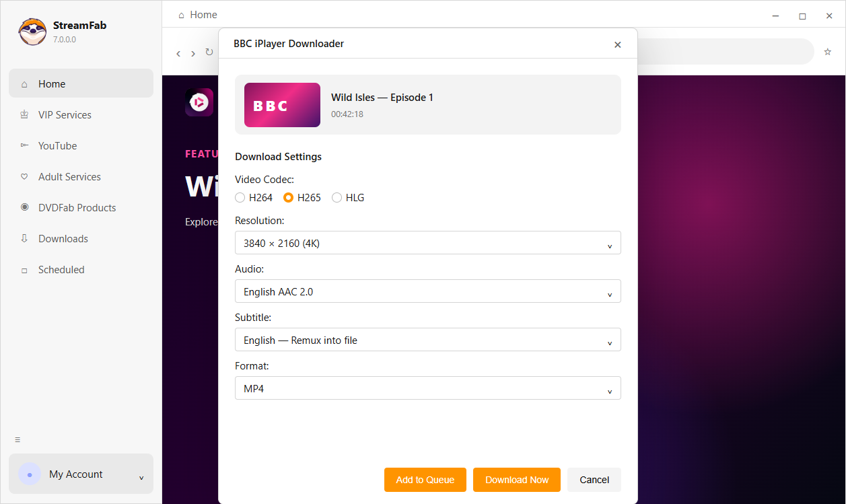Viewport: 846px width, 504px height.
Task: Switch to the Home tab
Action: click(x=197, y=15)
